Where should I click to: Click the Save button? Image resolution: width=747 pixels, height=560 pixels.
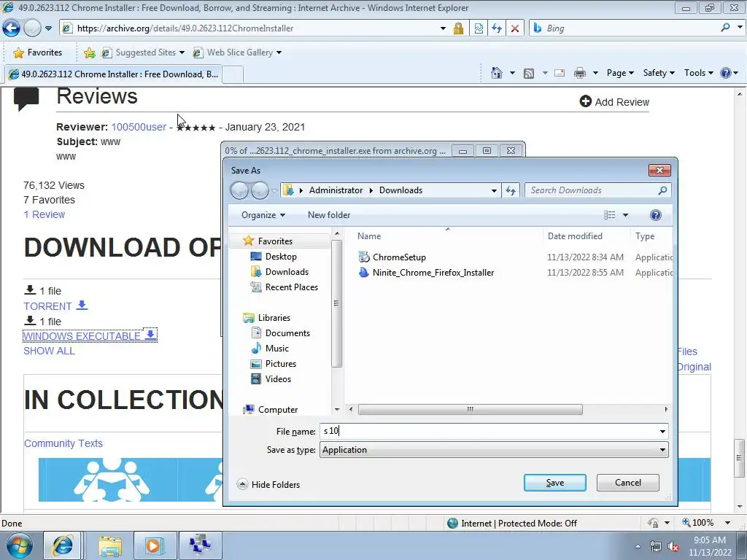[555, 483]
